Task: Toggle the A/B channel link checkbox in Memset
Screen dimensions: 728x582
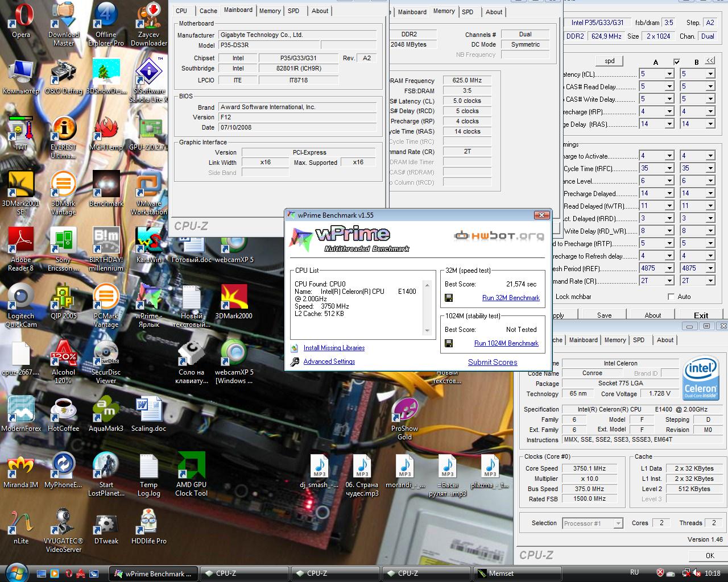Action: (676, 62)
